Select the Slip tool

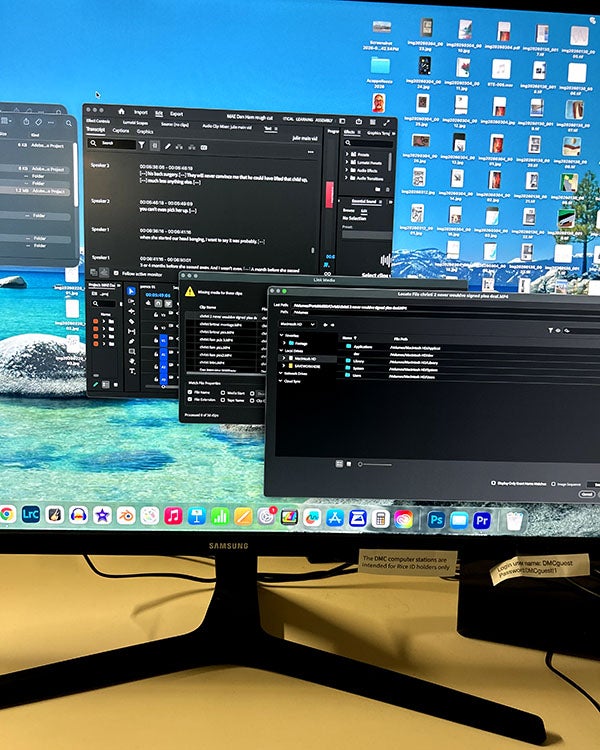(x=132, y=331)
